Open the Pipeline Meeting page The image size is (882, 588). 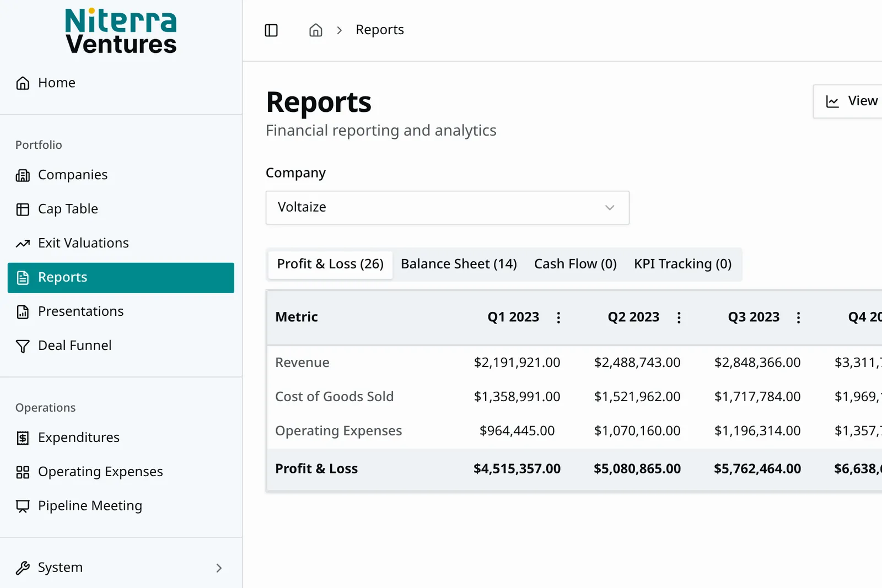coord(121,506)
